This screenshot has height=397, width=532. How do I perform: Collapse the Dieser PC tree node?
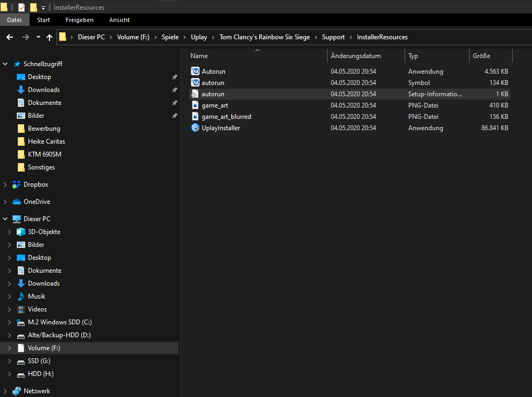point(5,219)
